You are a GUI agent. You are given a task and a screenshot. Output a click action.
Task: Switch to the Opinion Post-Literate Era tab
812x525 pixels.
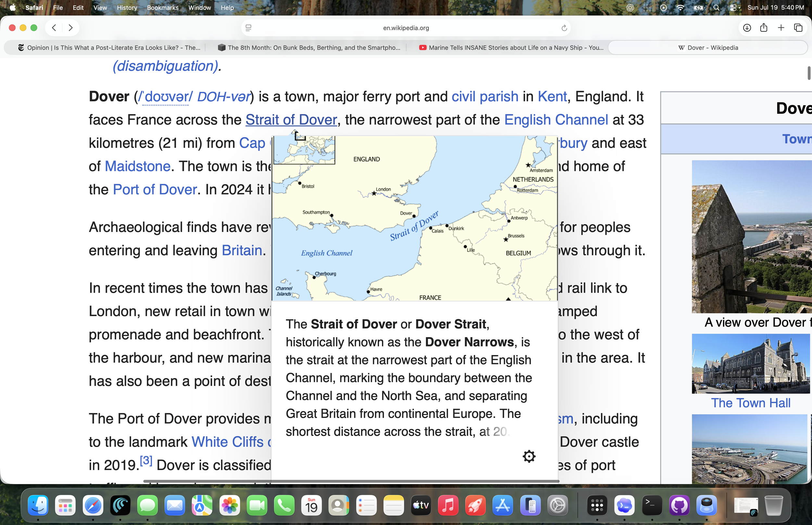click(x=109, y=48)
